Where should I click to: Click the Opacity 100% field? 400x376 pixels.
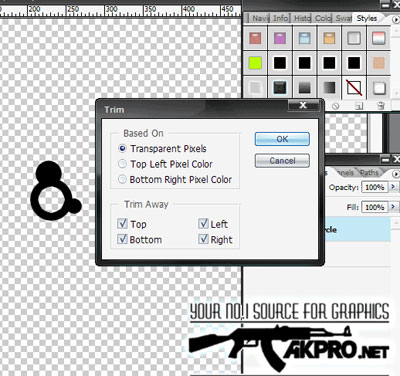(x=375, y=187)
